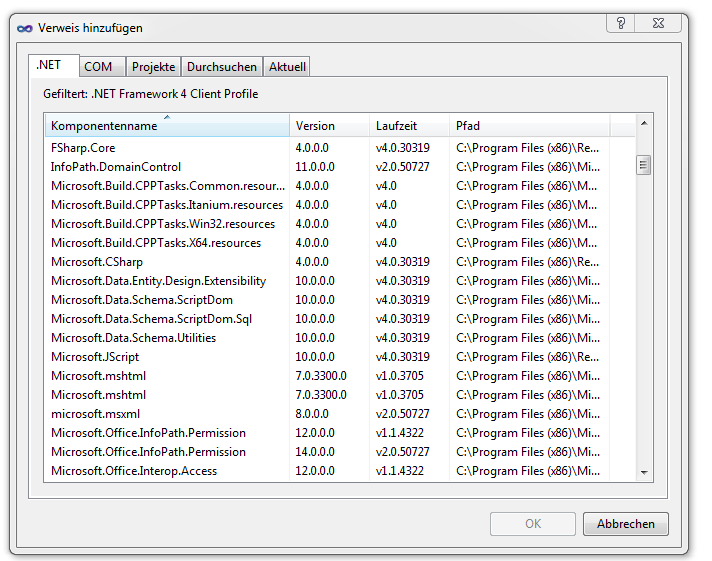Click the OK button
The image size is (712, 561).
[533, 524]
